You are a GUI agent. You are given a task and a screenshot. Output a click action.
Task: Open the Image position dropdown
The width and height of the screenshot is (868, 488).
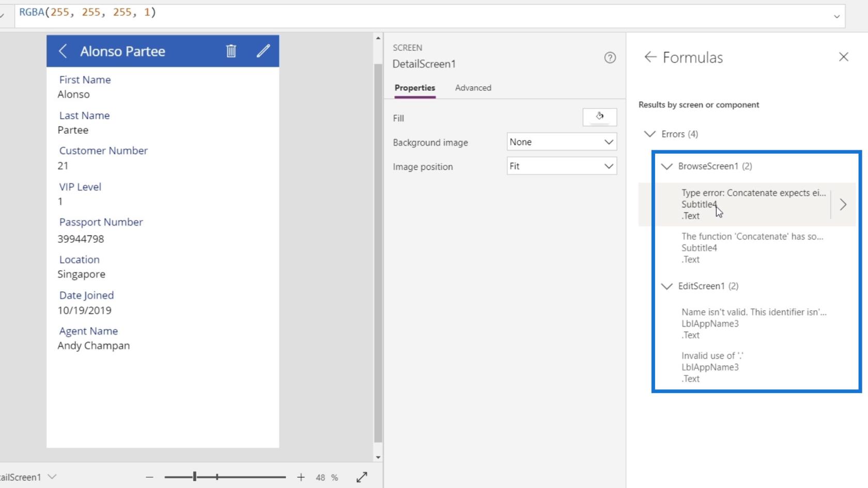point(562,166)
